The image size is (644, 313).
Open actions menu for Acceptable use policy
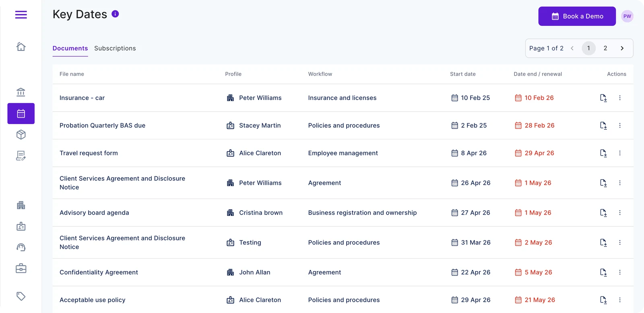[x=620, y=300]
